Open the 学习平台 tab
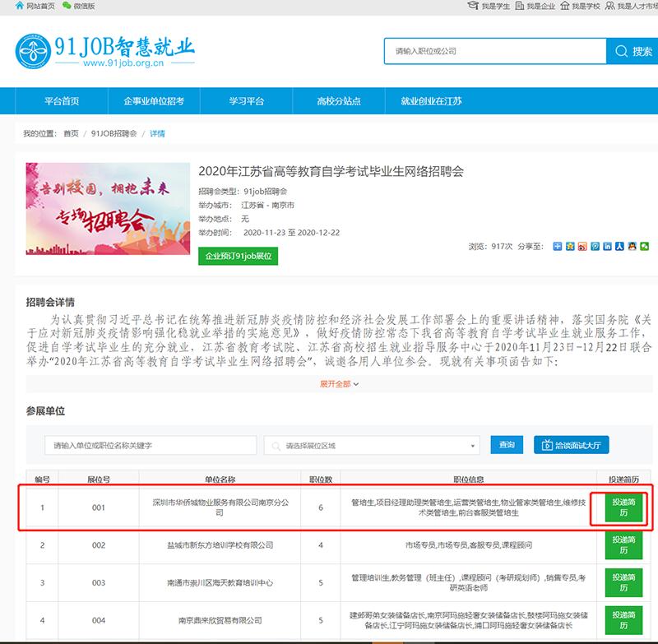 pos(246,101)
